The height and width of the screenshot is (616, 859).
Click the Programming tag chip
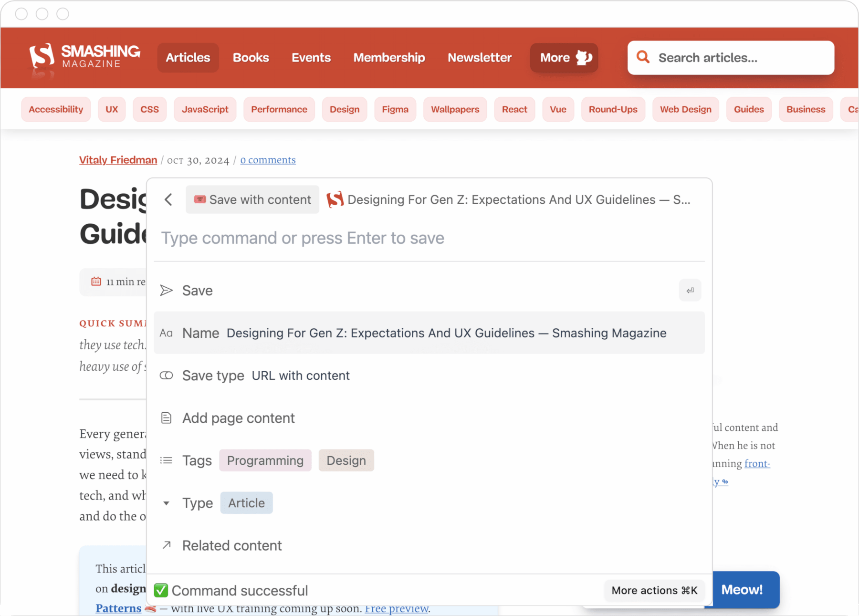[265, 460]
